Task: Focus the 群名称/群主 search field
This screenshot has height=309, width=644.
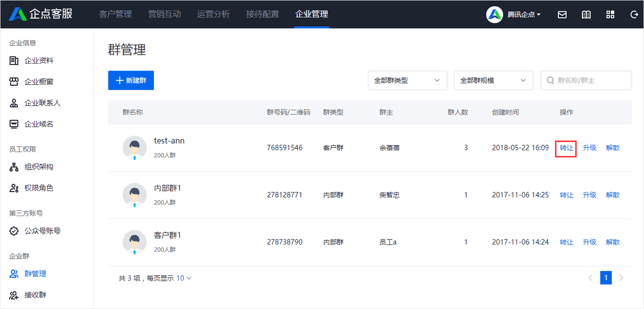Action: 586,81
